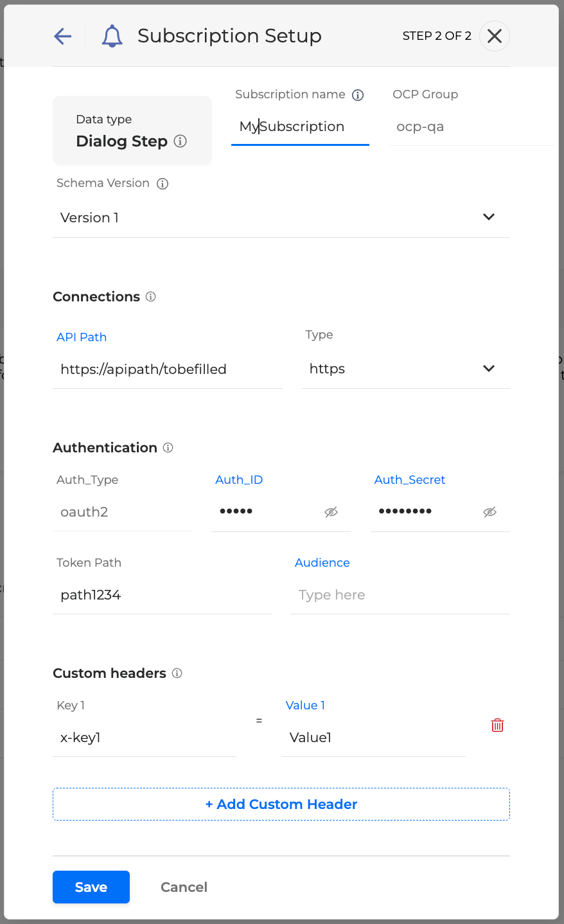Click the Auth_Type field

[x=122, y=513]
